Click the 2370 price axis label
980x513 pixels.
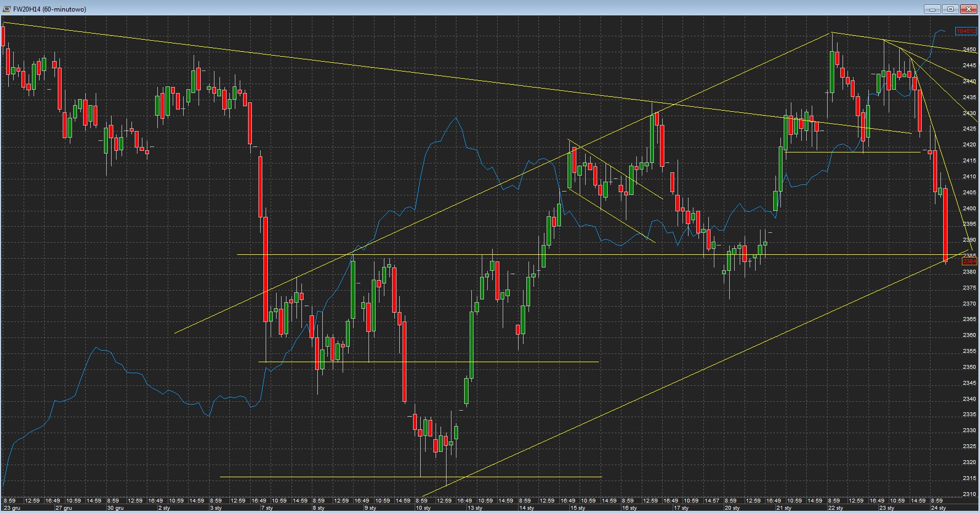(x=970, y=304)
